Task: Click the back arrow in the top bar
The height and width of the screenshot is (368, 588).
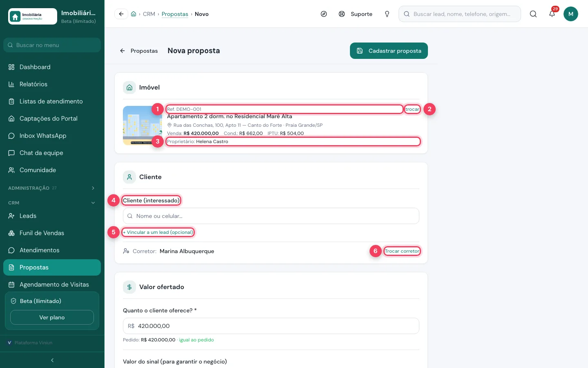Action: click(x=121, y=14)
